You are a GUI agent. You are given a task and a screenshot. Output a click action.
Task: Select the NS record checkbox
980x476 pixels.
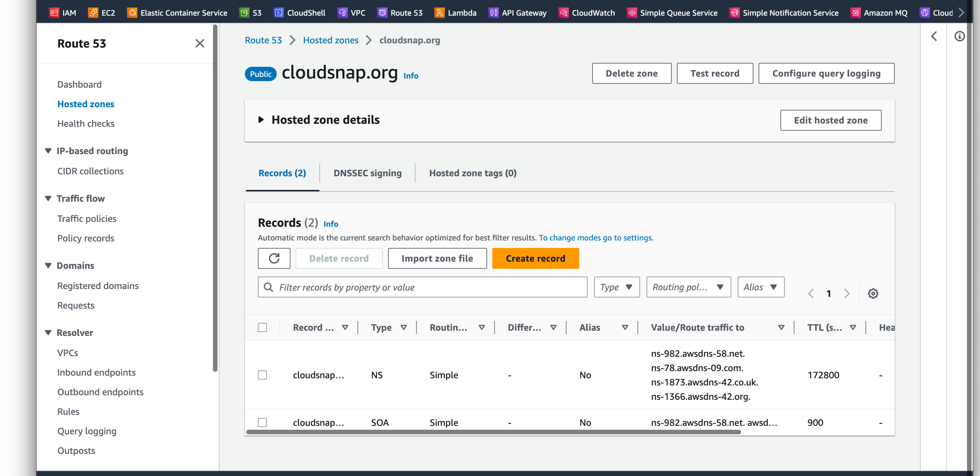(262, 375)
